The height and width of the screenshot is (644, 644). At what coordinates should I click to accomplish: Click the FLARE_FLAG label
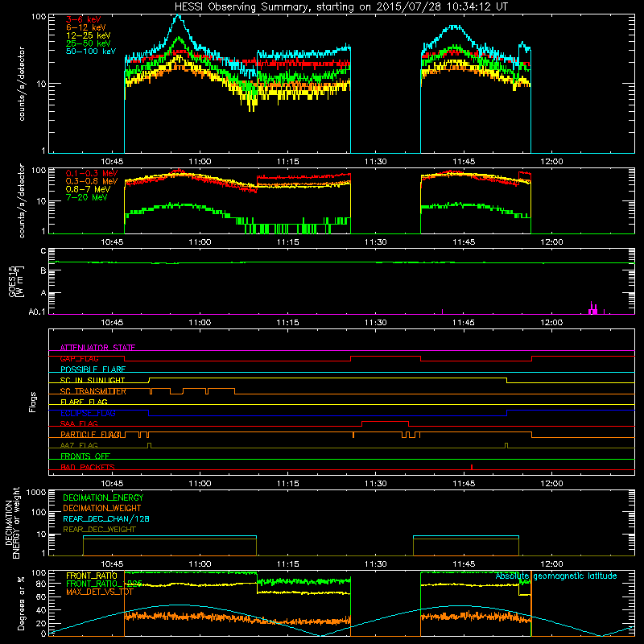coord(84,402)
